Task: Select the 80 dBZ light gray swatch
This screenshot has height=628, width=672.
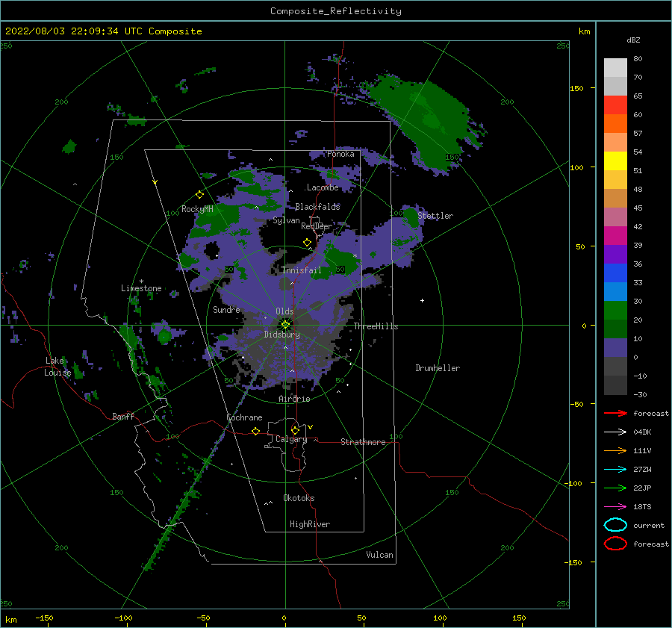Action: click(615, 68)
